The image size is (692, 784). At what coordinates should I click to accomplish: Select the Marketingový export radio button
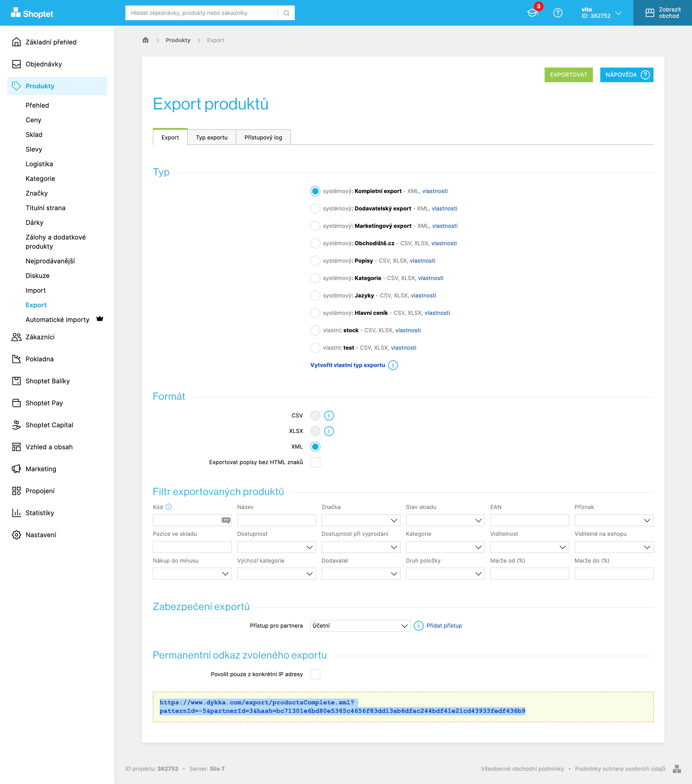315,226
